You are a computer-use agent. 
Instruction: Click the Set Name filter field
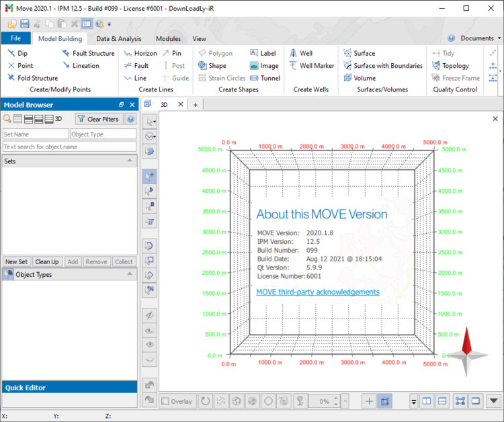(x=35, y=134)
